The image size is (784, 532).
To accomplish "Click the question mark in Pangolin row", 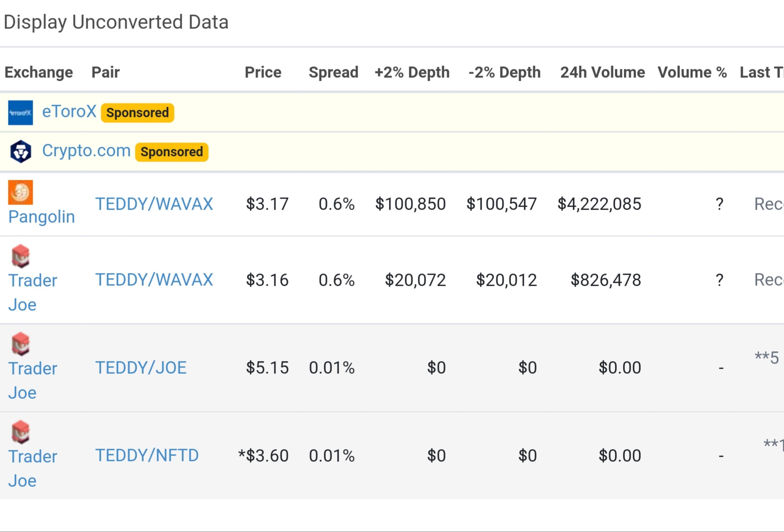I will (x=719, y=204).
